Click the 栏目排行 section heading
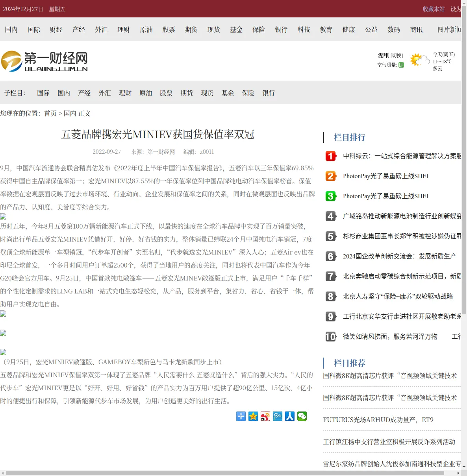Image resolution: width=467 pixels, height=476 pixels. point(350,137)
